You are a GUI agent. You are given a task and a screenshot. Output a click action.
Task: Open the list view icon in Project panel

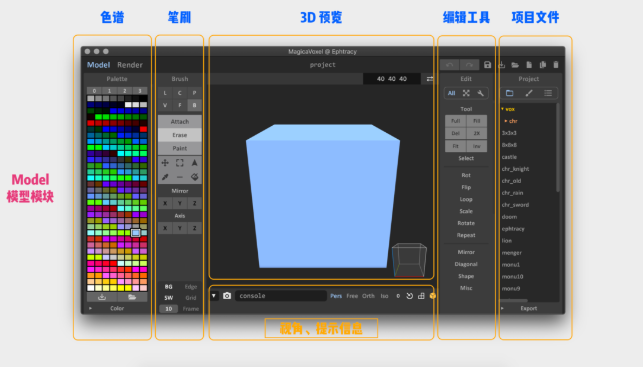[548, 93]
